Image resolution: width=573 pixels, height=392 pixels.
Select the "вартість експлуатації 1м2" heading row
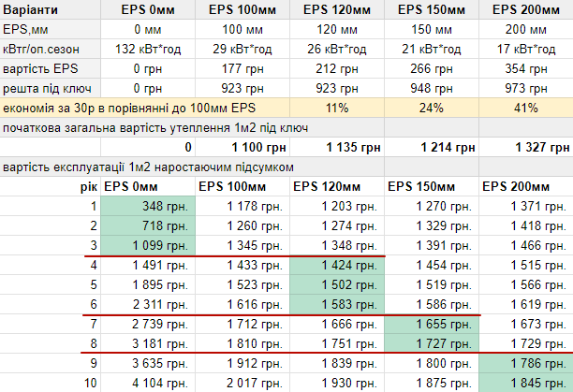point(150,167)
